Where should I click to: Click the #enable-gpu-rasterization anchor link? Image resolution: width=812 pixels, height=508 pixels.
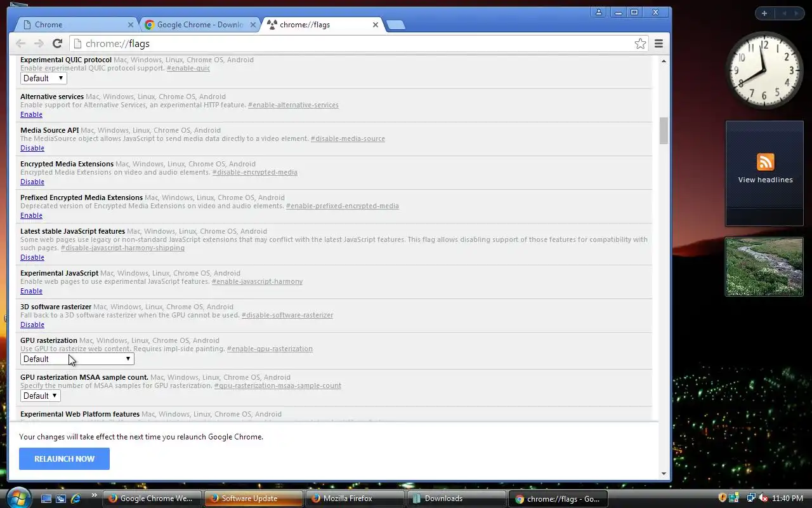click(270, 349)
